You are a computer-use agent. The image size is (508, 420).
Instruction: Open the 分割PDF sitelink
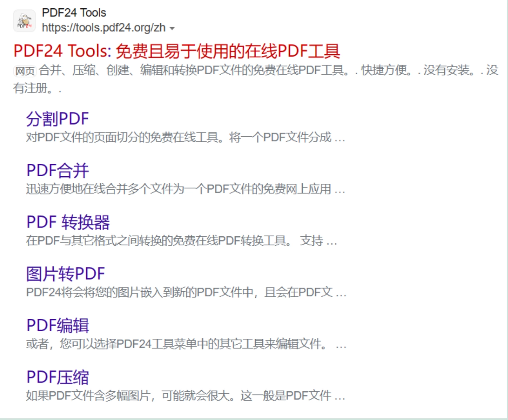point(57,119)
